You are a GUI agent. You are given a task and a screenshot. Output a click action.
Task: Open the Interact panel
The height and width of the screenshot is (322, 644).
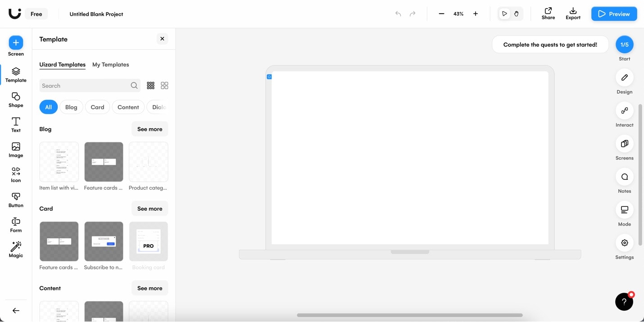(x=625, y=111)
